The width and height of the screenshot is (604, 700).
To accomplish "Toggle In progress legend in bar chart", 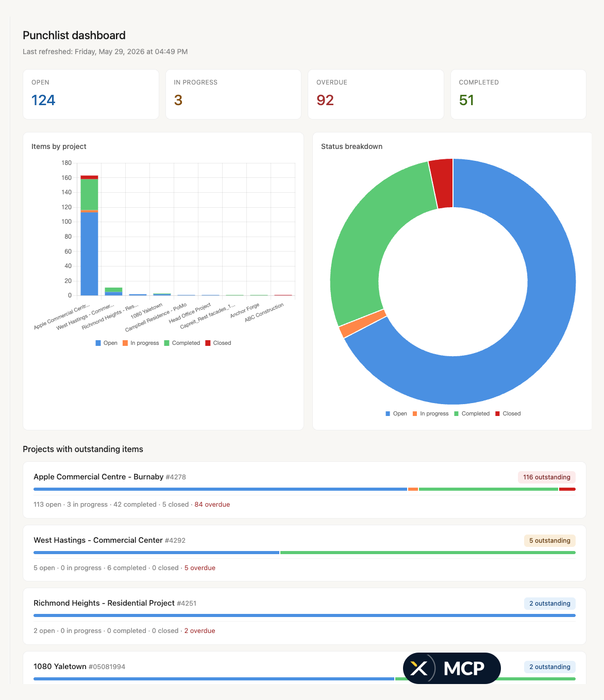I will pyautogui.click(x=141, y=343).
